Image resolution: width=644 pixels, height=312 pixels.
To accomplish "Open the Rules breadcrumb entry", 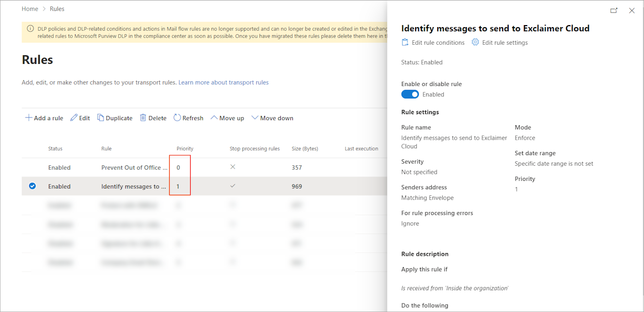I will 57,9.
